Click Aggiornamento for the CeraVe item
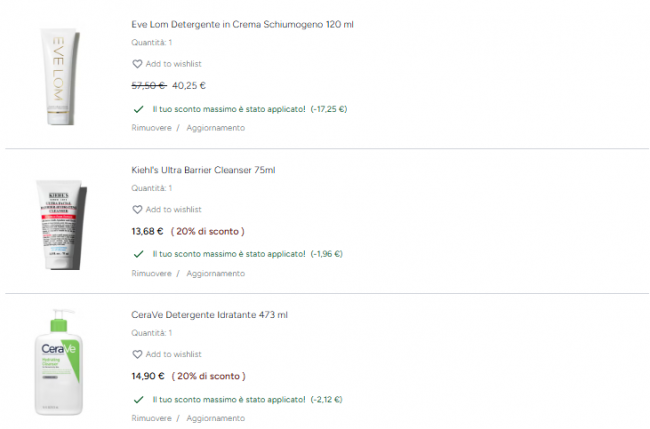Viewport: 650px width, 429px height. [215, 418]
